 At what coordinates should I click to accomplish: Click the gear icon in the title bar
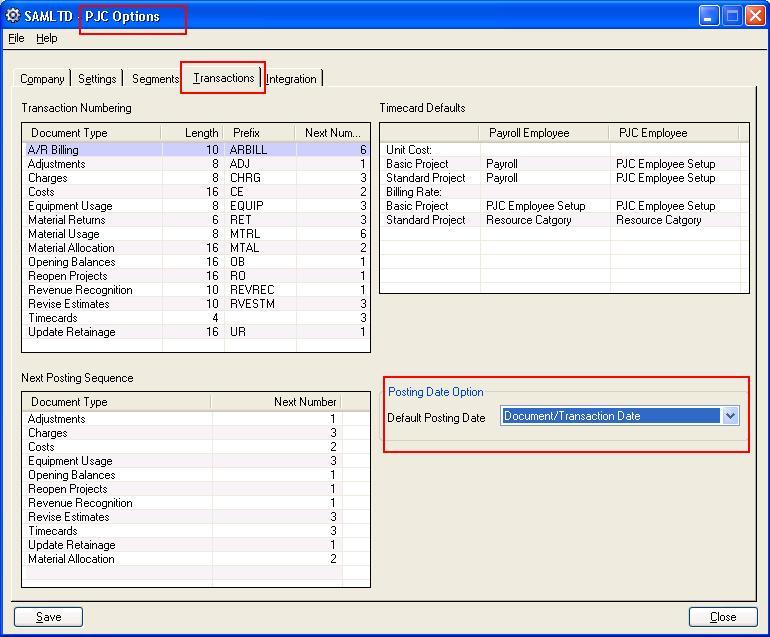tap(13, 15)
